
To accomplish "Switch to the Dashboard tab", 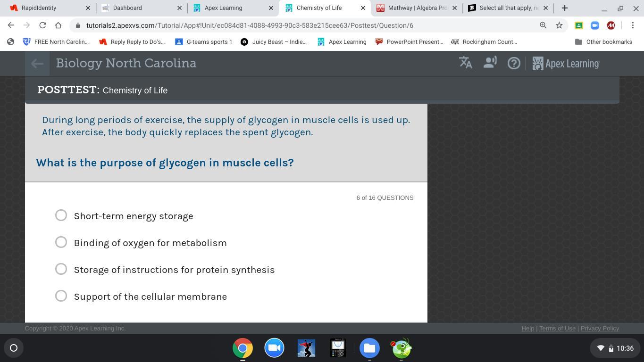I will click(141, 8).
